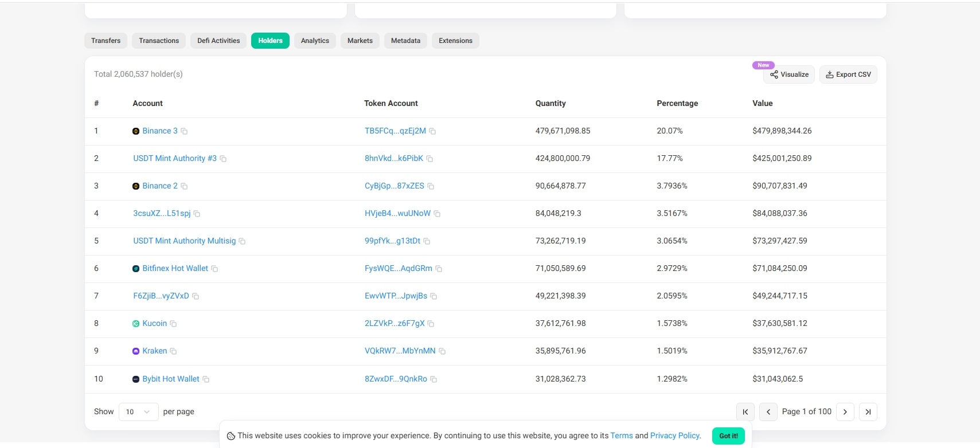Open token account 8ZwxDF...9QnkRo
Screen dimensions: 980x448
[x=396, y=379]
